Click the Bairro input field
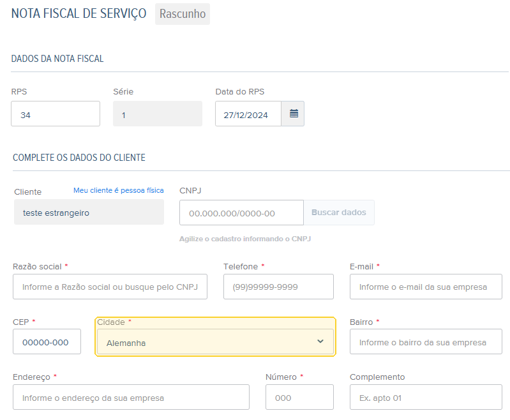The width and height of the screenshot is (510, 420). (x=426, y=341)
